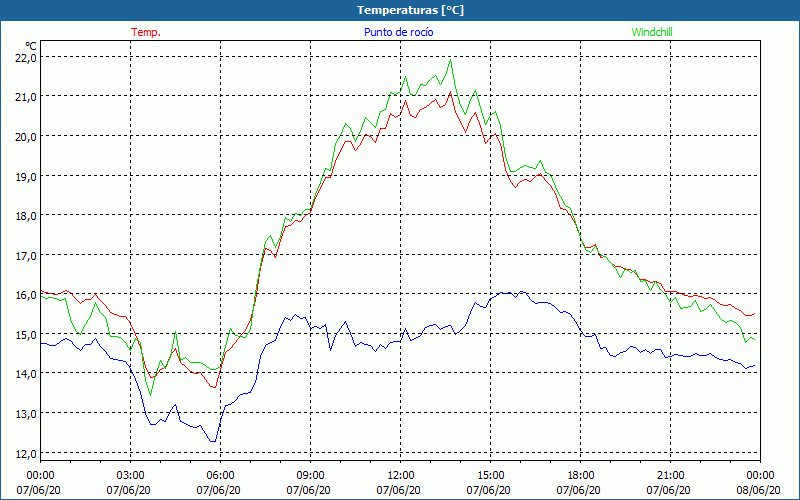Click the 20,0 y-axis value

(x=26, y=136)
